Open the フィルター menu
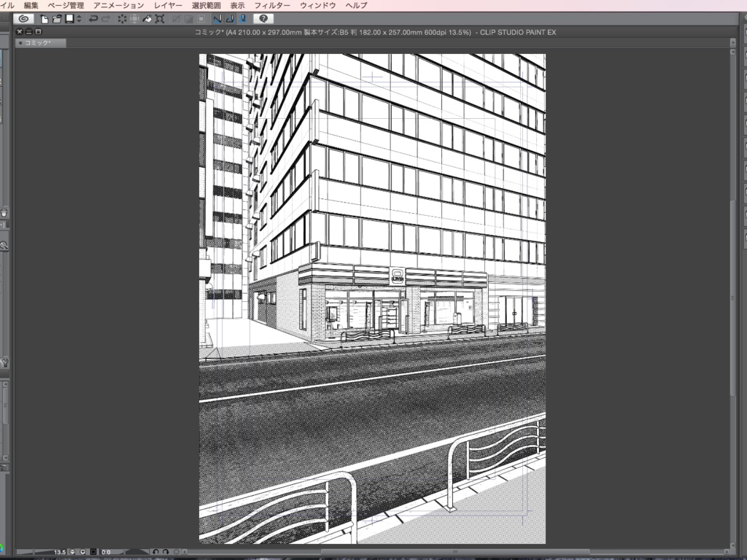The height and width of the screenshot is (560, 747). click(x=272, y=5)
